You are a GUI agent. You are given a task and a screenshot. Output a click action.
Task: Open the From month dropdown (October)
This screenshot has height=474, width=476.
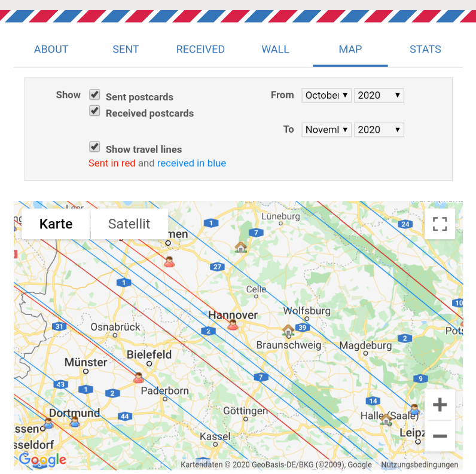327,95
